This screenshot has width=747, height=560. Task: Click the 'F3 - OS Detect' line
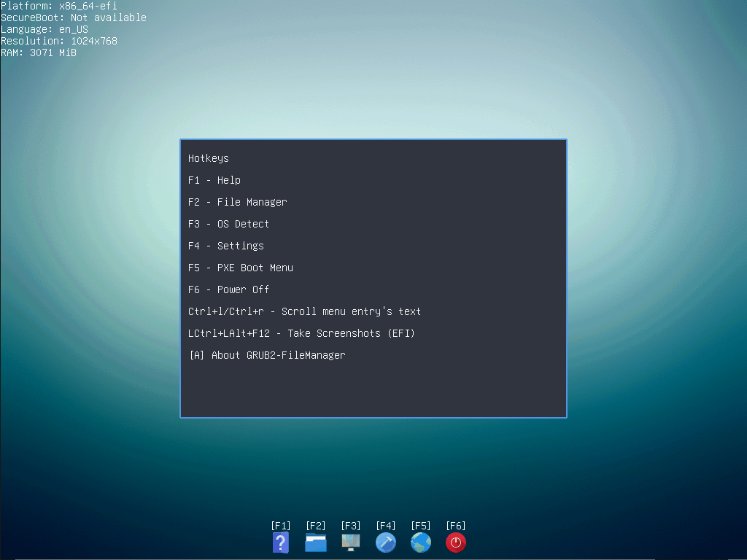pyautogui.click(x=228, y=224)
